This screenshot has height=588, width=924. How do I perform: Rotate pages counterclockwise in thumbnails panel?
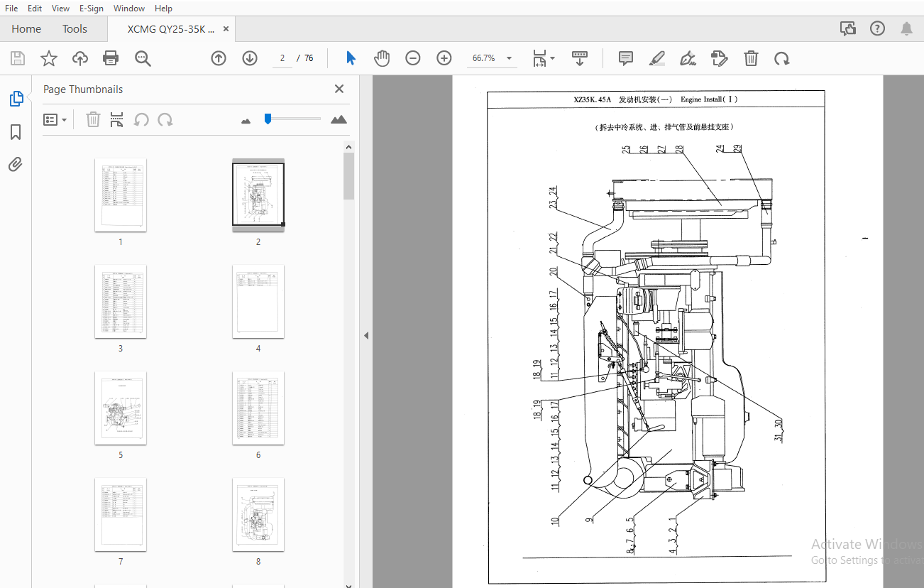[141, 119]
